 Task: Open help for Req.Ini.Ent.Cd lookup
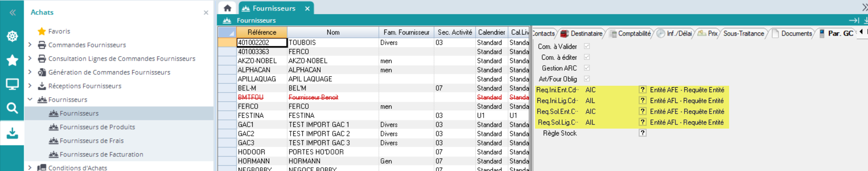[x=642, y=90]
